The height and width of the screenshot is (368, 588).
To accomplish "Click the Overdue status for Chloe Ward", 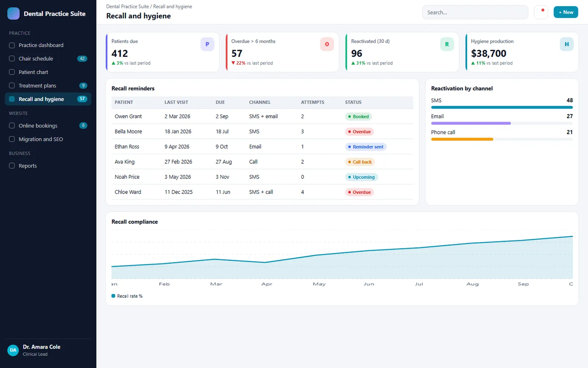I will pyautogui.click(x=359, y=192).
